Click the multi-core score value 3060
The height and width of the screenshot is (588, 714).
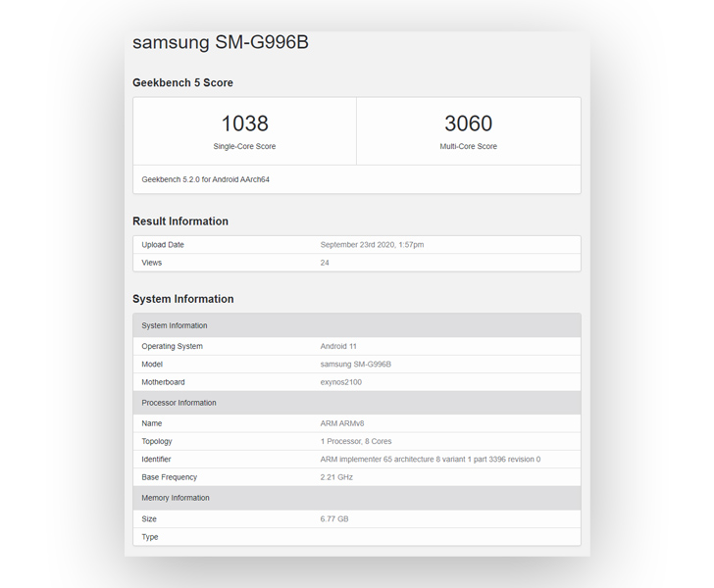pyautogui.click(x=468, y=123)
